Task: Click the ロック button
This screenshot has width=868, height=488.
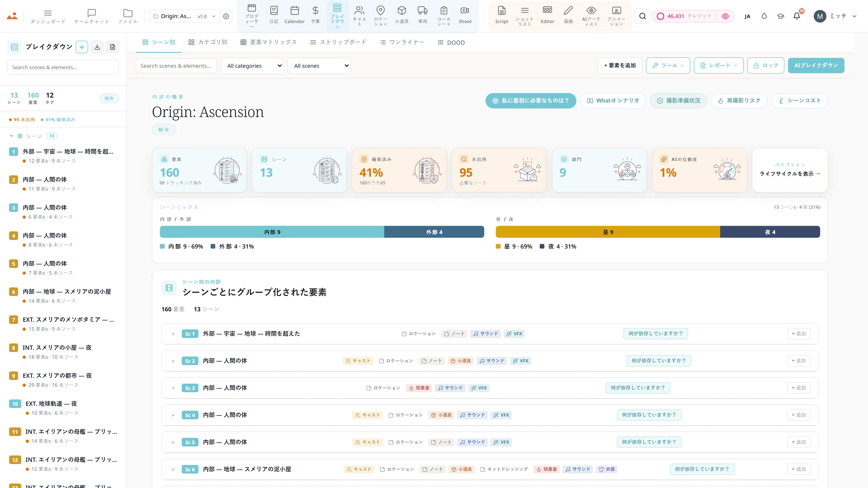Action: tap(766, 65)
